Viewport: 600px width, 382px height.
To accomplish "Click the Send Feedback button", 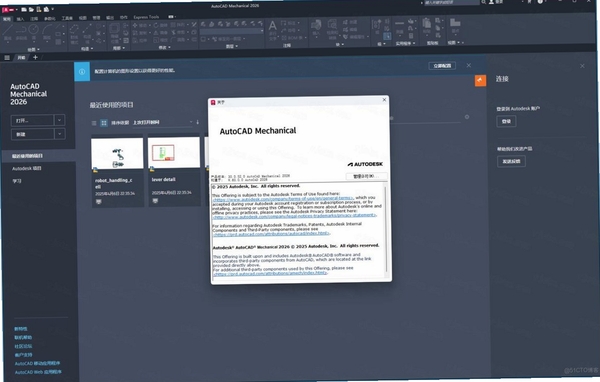I will pos(511,161).
